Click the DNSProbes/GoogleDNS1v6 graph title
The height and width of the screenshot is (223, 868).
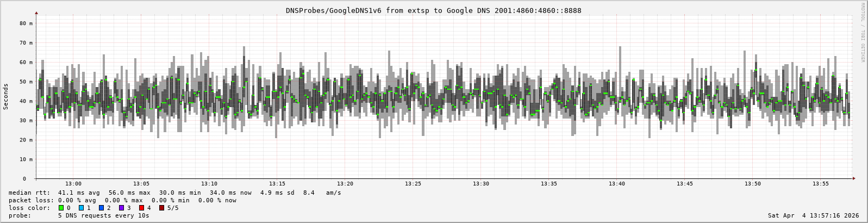[x=433, y=10]
